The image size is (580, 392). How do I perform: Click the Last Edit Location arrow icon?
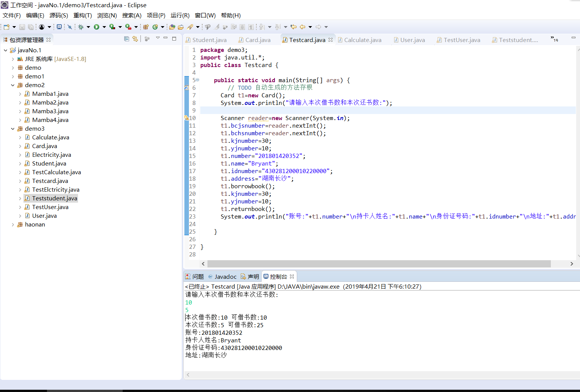pyautogui.click(x=293, y=27)
